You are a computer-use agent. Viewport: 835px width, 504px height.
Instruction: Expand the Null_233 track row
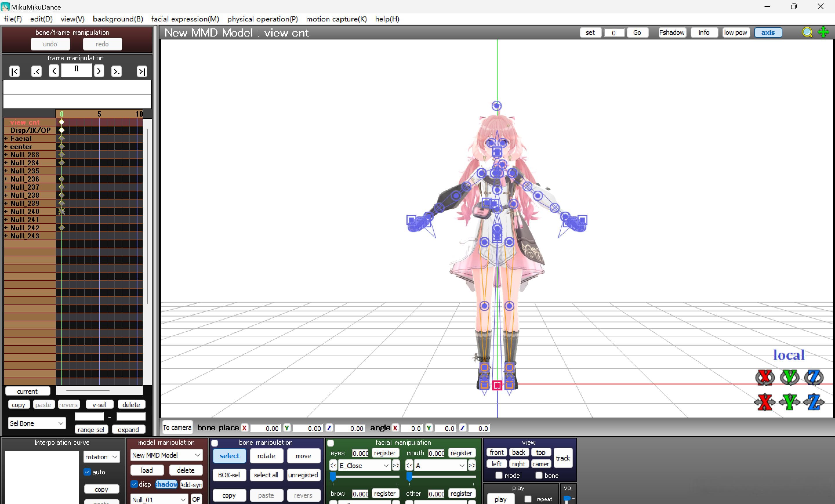pyautogui.click(x=6, y=155)
